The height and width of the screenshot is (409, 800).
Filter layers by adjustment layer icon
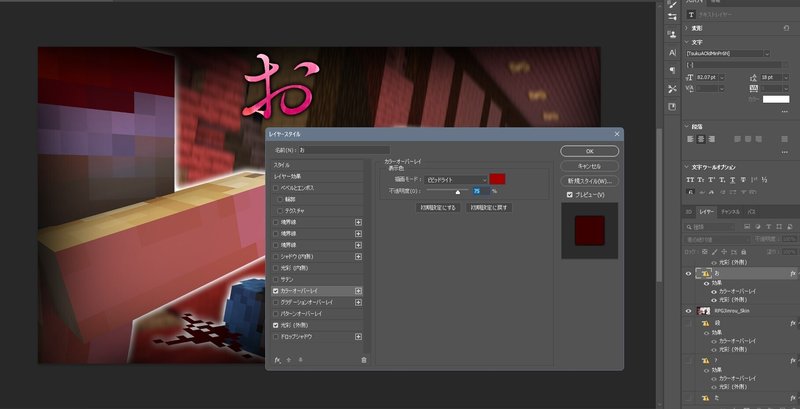(758, 226)
